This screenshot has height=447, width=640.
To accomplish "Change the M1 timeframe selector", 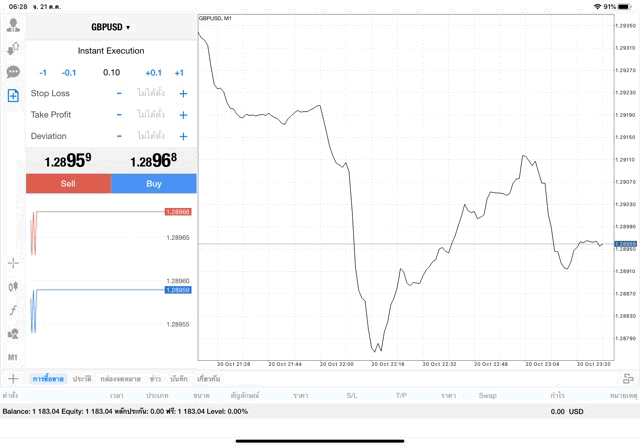I will [x=13, y=357].
